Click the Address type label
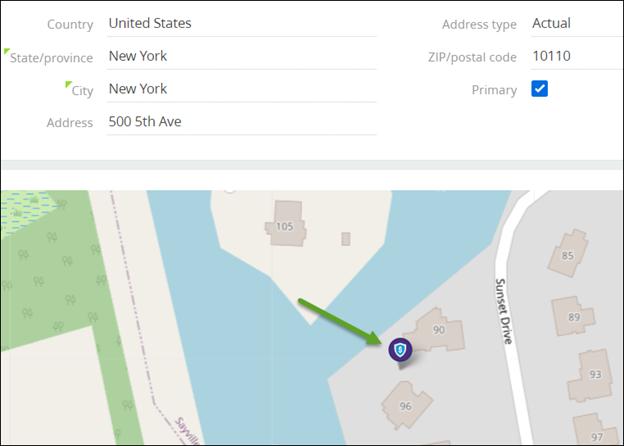 479,24
